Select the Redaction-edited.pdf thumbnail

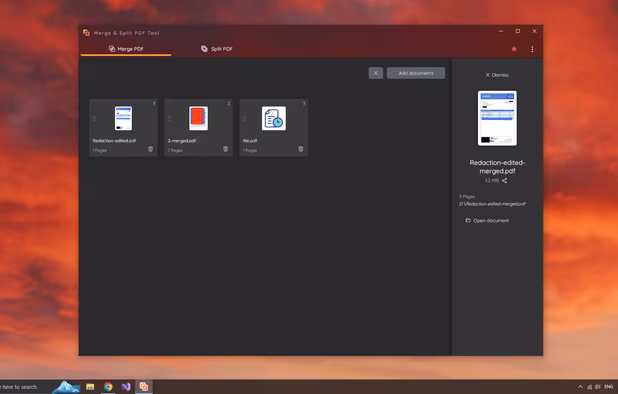(x=123, y=118)
